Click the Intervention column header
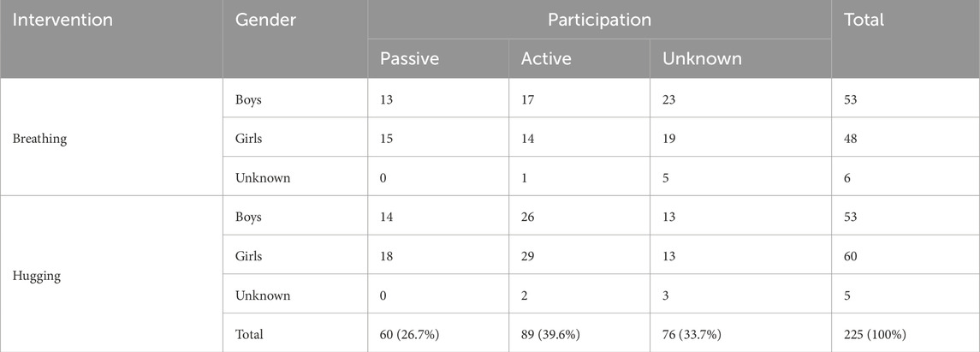The height and width of the screenshot is (352, 980). (x=62, y=21)
